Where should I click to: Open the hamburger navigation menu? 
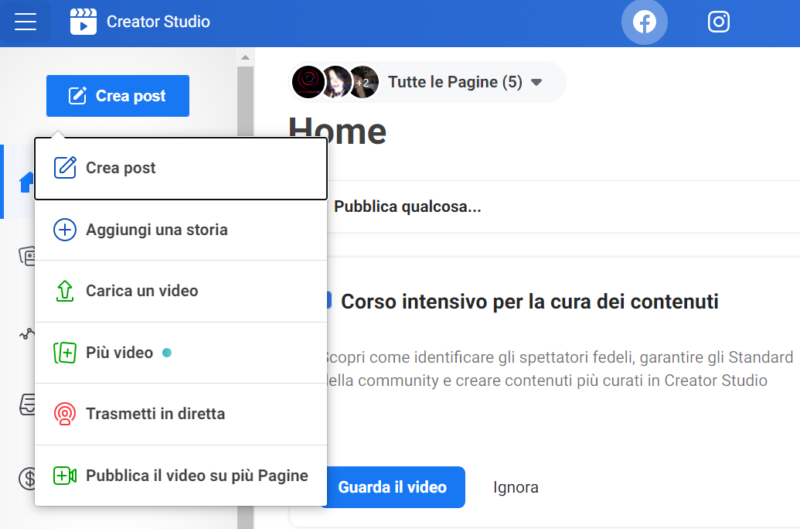[x=25, y=22]
